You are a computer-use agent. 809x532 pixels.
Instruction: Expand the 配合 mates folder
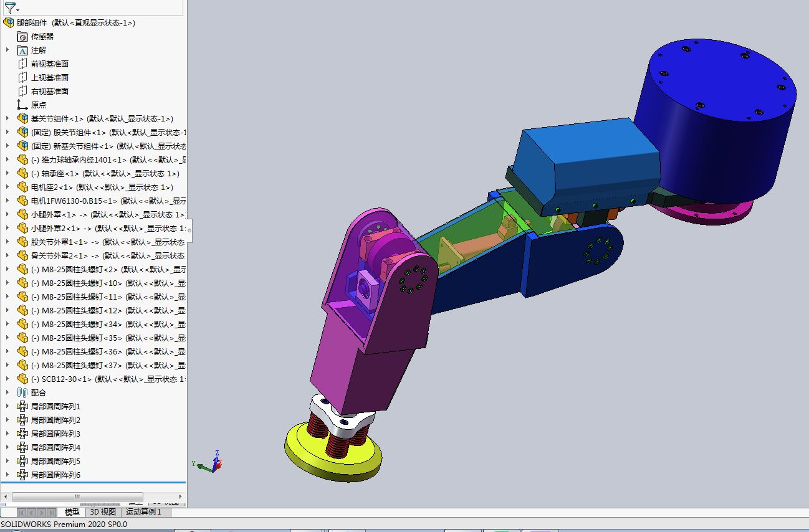pos(7,392)
